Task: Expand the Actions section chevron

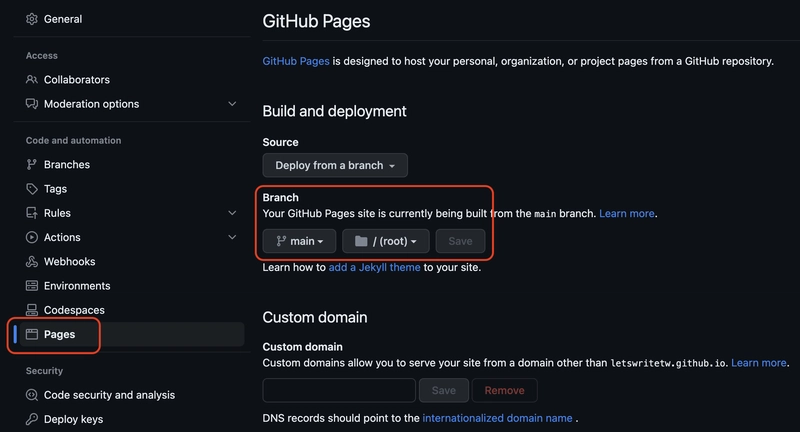Action: [x=232, y=237]
